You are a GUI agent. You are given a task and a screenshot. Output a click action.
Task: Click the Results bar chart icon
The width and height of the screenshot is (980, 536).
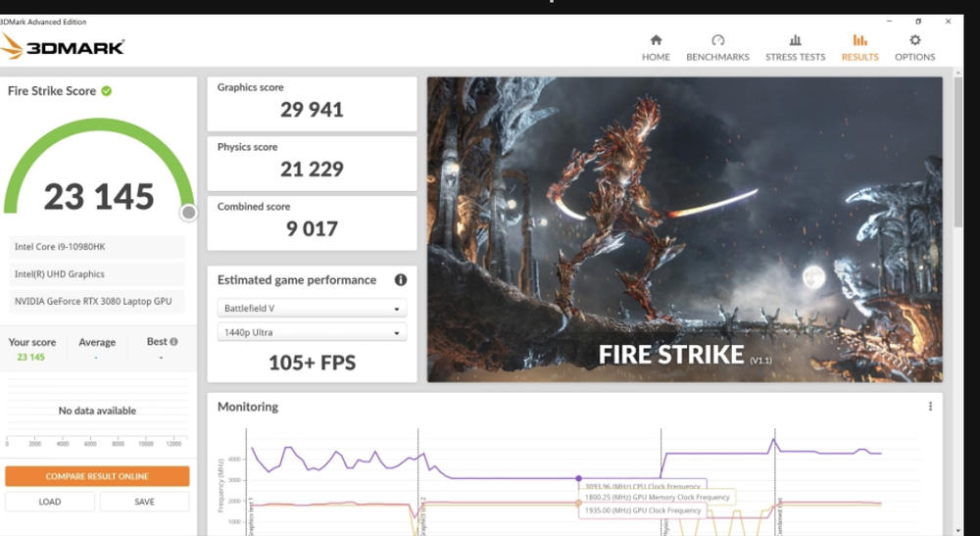pyautogui.click(x=859, y=40)
